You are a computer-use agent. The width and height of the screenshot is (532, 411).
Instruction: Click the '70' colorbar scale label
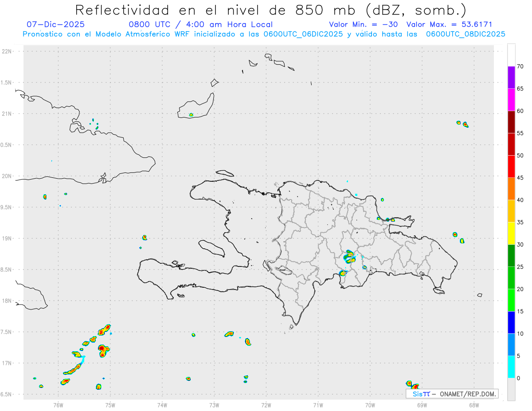(520, 67)
